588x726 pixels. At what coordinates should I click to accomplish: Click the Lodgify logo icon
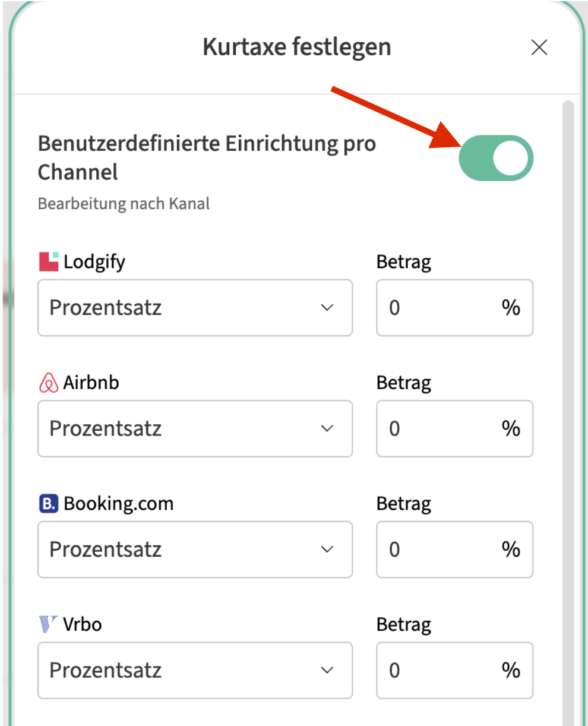49,261
